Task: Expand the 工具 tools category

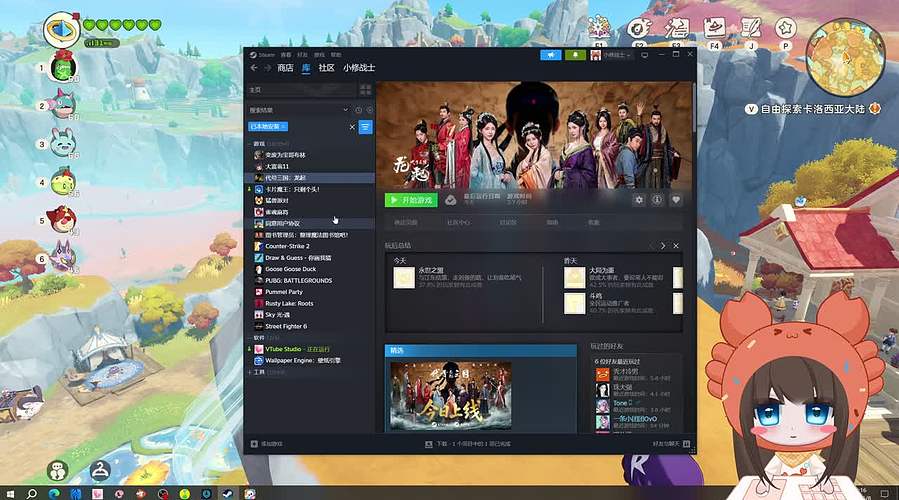Action: point(259,373)
